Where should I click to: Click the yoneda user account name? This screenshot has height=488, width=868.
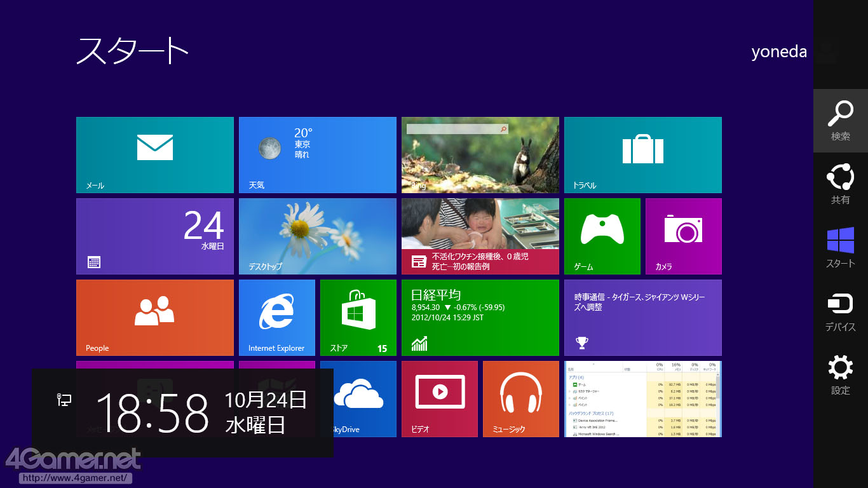coord(779,52)
